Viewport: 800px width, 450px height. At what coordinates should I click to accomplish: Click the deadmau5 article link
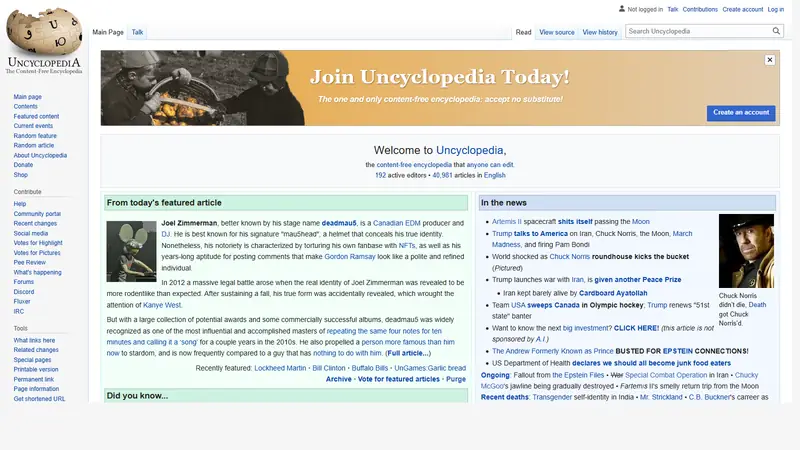tap(339, 223)
